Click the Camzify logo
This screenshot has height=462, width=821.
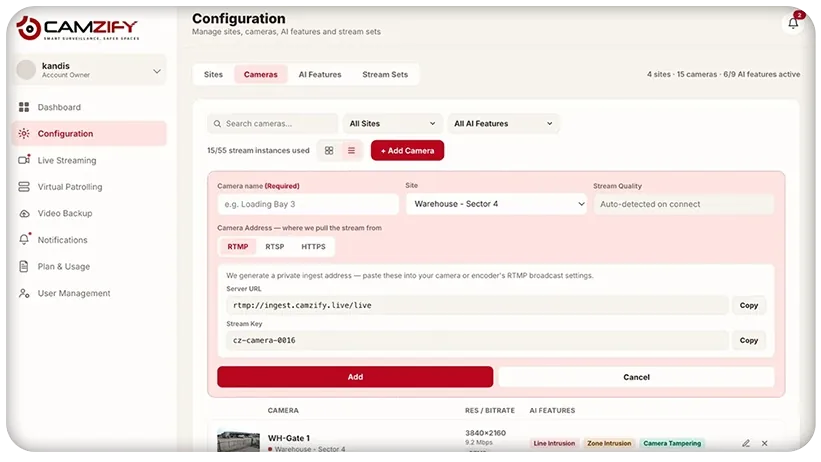[77, 27]
